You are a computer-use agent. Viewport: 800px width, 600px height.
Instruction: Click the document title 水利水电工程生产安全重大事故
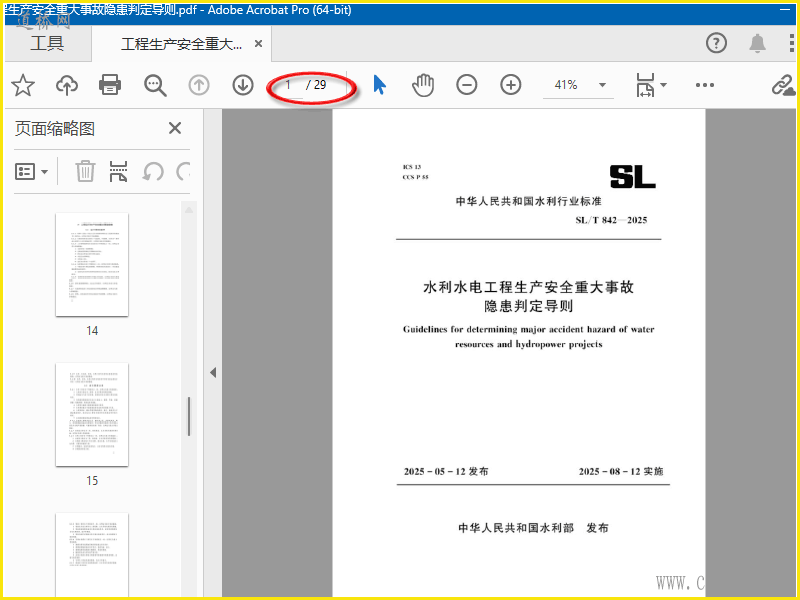coord(529,287)
